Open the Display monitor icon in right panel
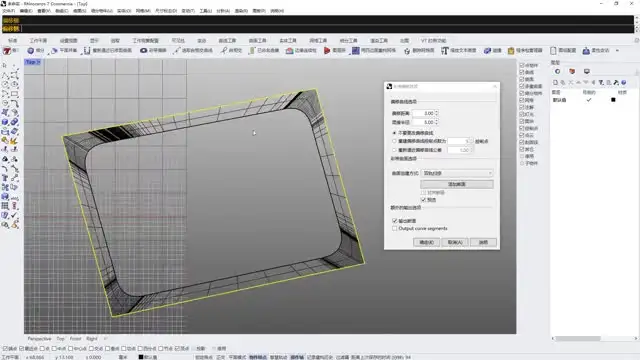 point(587,71)
